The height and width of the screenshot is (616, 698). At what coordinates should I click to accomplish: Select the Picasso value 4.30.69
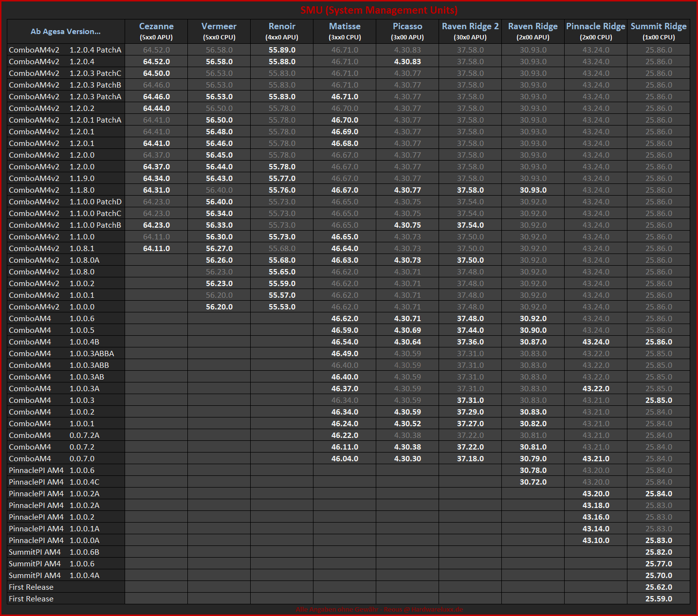coord(407,330)
